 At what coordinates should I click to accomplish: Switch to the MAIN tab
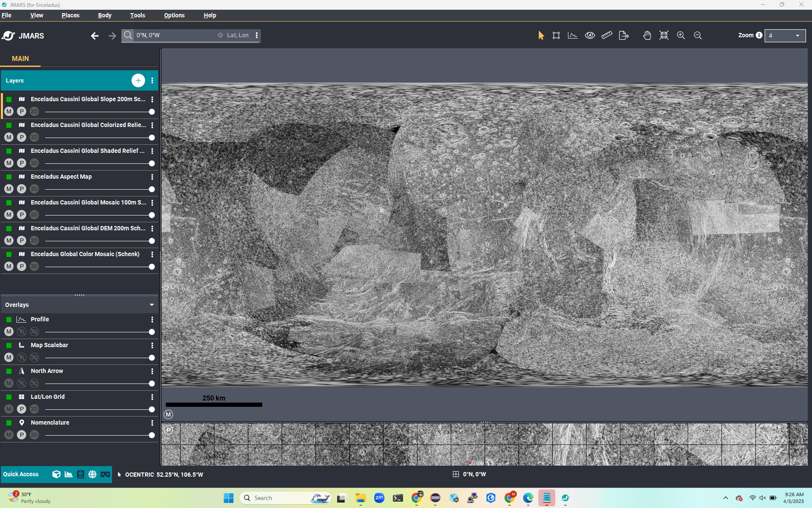[x=20, y=59]
